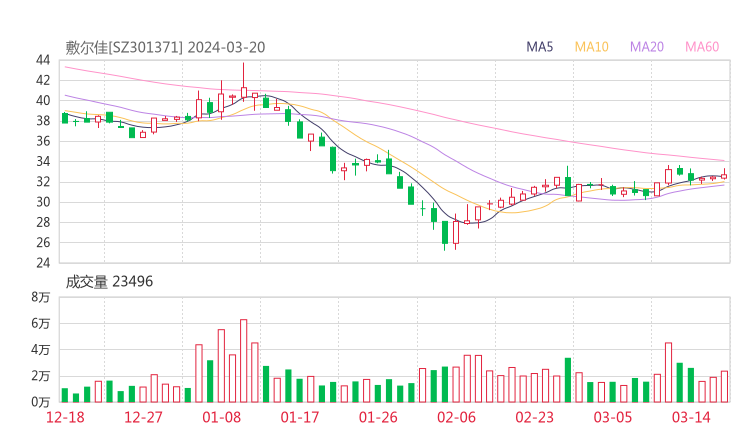Click the 4万 volume axis label
Screen dimensions: 740x440
coord(41,350)
